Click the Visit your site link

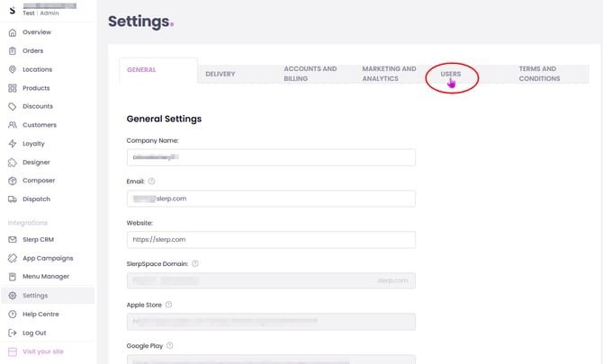(42, 351)
